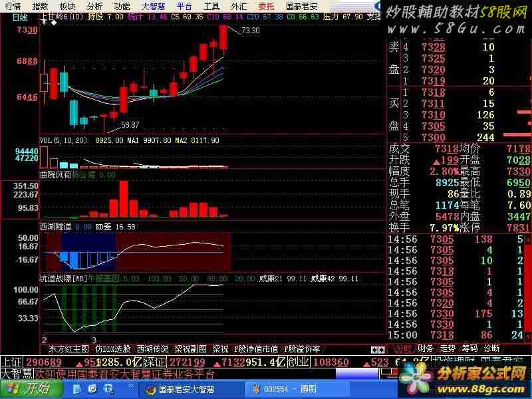532x399 pixels.
Task: Open the 板块 menu
Action: click(67, 7)
